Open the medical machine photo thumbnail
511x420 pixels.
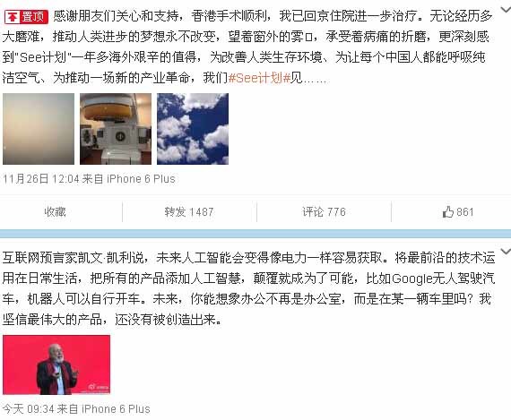pyautogui.click(x=116, y=129)
